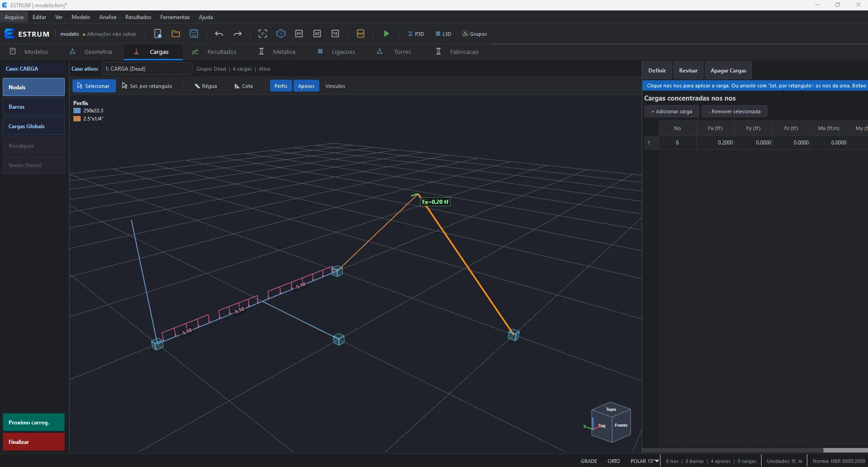Click the zoom-to-fit frame icon
This screenshot has height=467, width=868.
(x=263, y=34)
